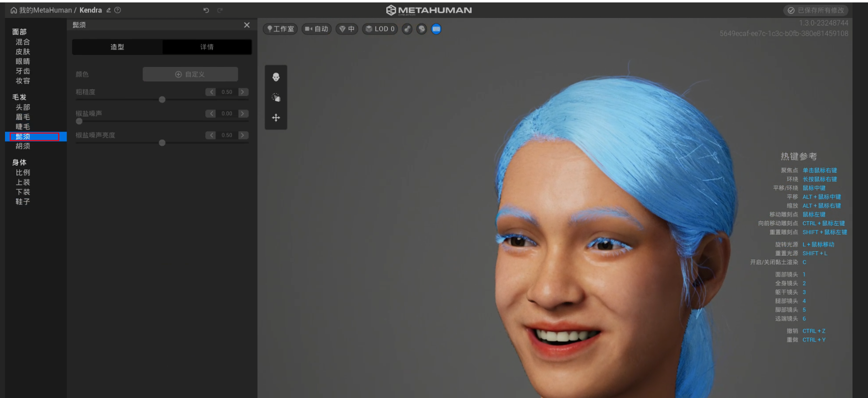
Task: Select 下装 under 身体
Action: point(23,192)
